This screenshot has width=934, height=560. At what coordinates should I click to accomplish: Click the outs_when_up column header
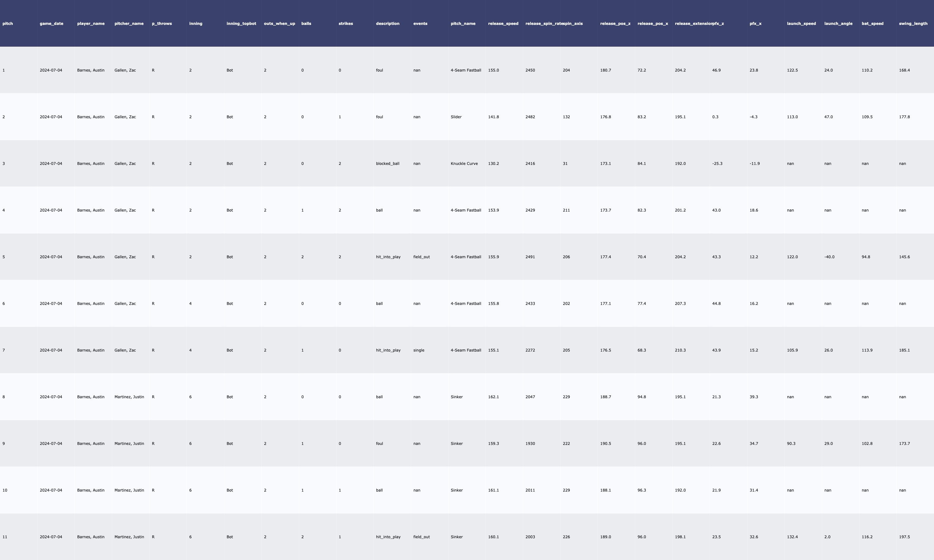279,23
